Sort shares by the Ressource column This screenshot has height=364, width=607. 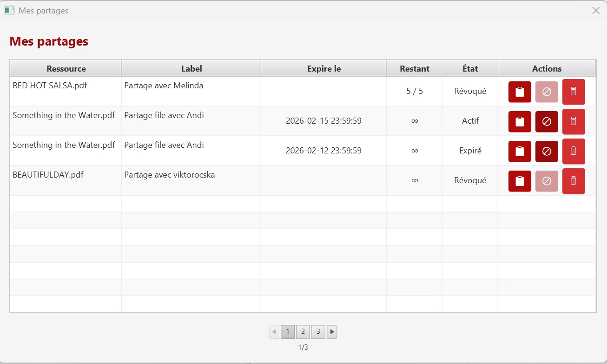tap(66, 68)
